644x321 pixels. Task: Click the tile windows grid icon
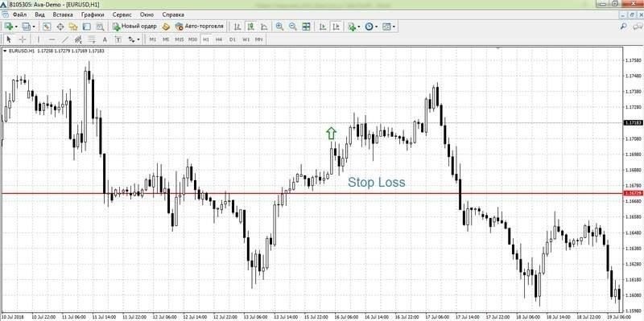pos(307,27)
